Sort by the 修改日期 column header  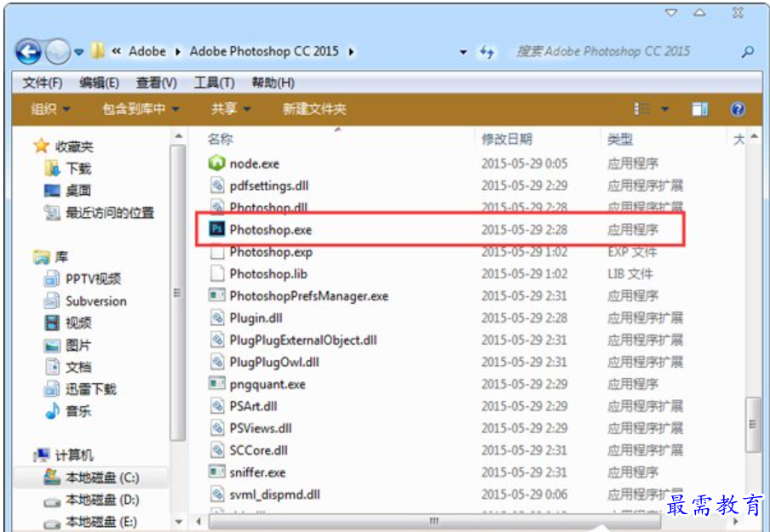pyautogui.click(x=507, y=140)
